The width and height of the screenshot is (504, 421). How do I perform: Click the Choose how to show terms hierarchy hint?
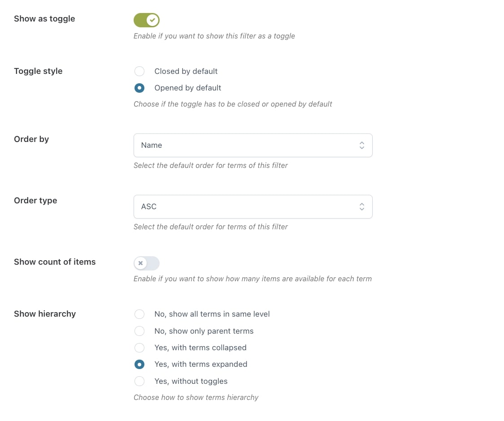(x=196, y=397)
